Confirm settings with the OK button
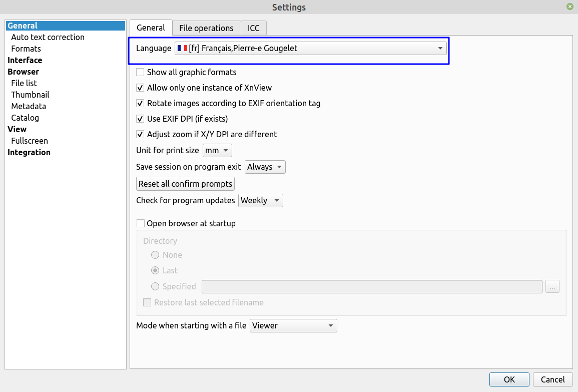Viewport: 578px width, 392px height. coord(509,379)
